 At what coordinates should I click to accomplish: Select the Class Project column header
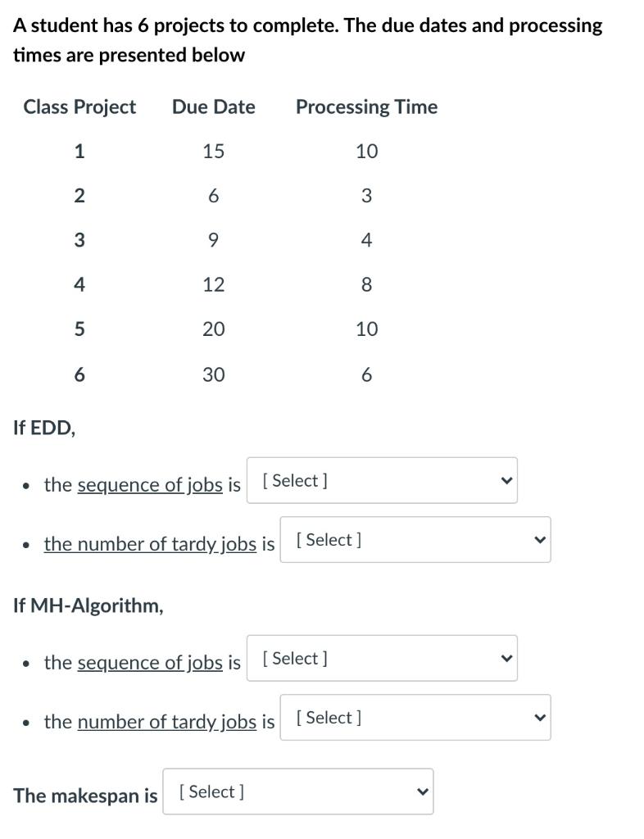coord(79,107)
